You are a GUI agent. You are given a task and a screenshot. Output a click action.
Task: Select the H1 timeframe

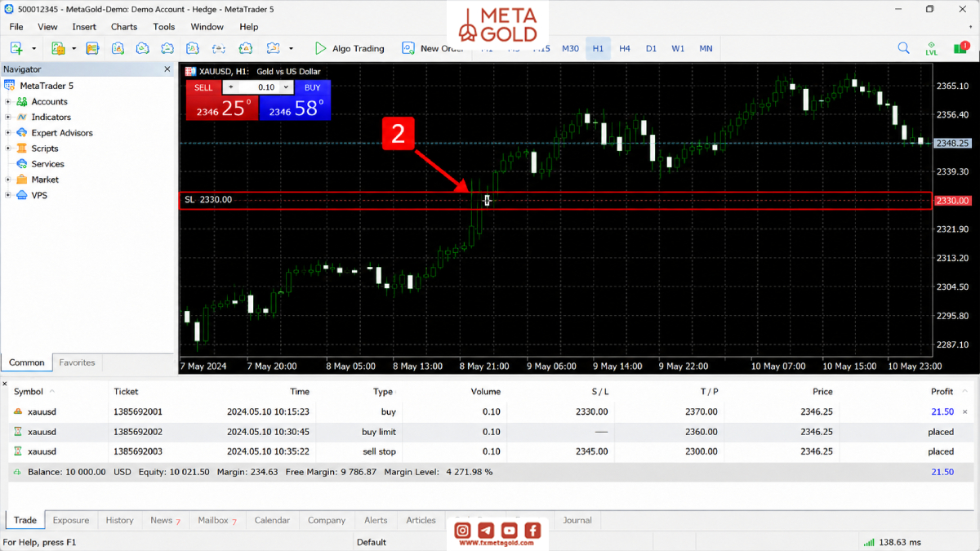598,48
